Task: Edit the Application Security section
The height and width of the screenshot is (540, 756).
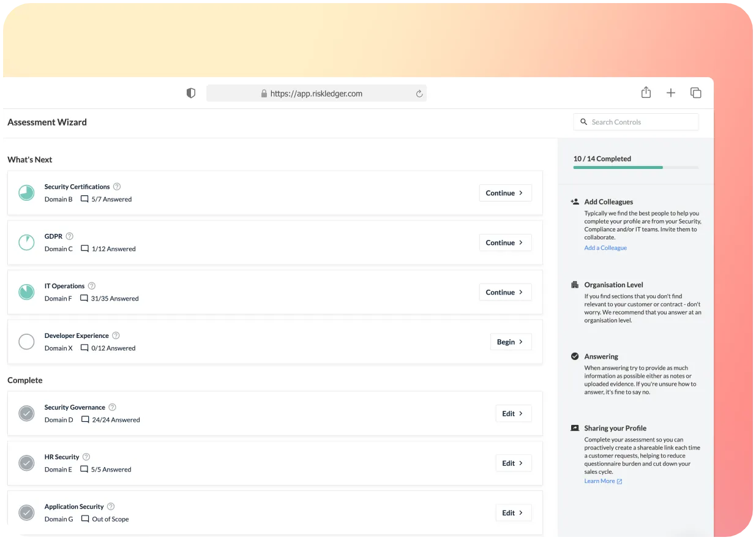Action: [x=513, y=512]
